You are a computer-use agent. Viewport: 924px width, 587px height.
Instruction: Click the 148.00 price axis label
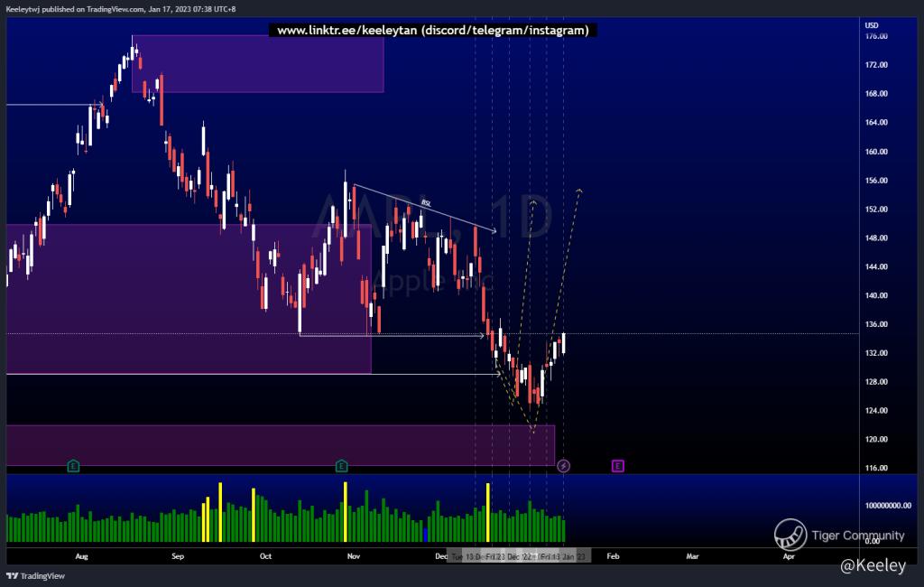876,238
